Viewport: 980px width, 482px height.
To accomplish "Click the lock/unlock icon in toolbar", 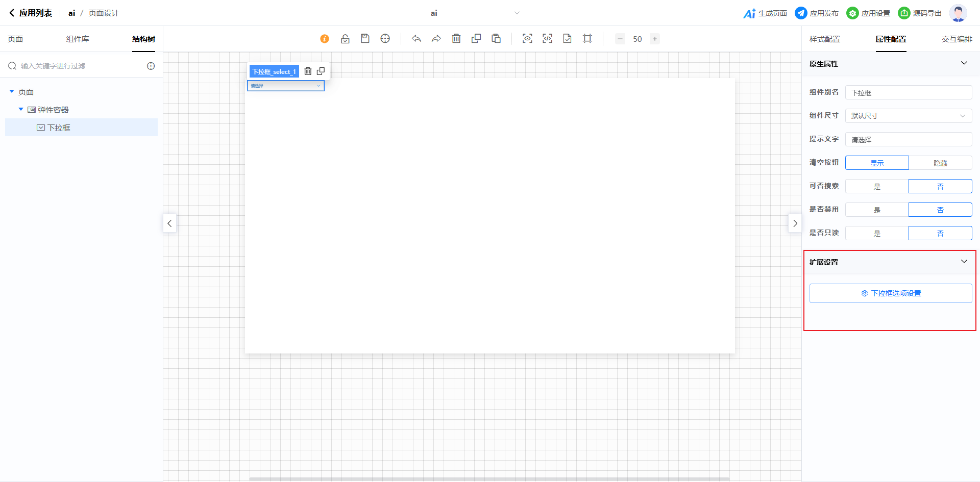I will 345,39.
